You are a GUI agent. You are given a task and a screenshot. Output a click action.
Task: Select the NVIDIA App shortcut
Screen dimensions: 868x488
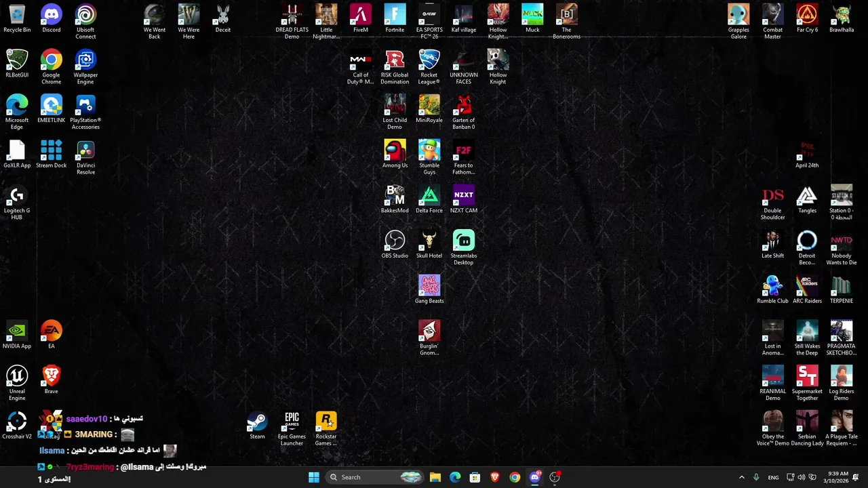tap(17, 335)
